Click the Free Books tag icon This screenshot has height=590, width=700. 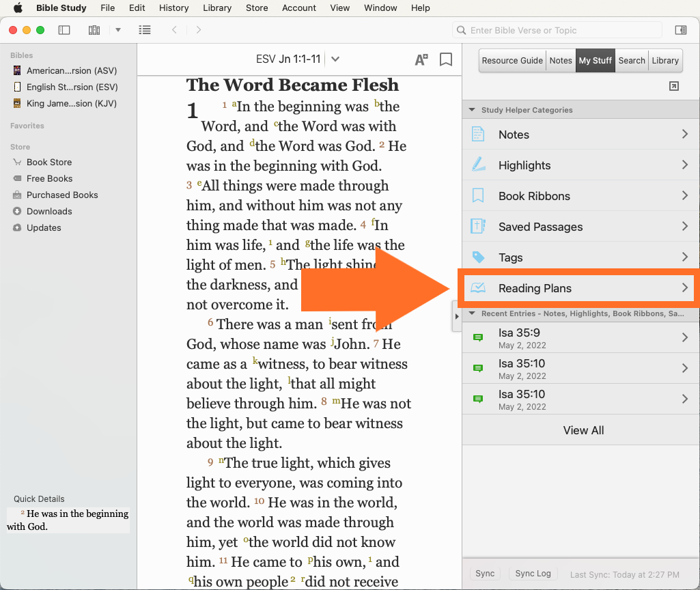[x=17, y=178]
